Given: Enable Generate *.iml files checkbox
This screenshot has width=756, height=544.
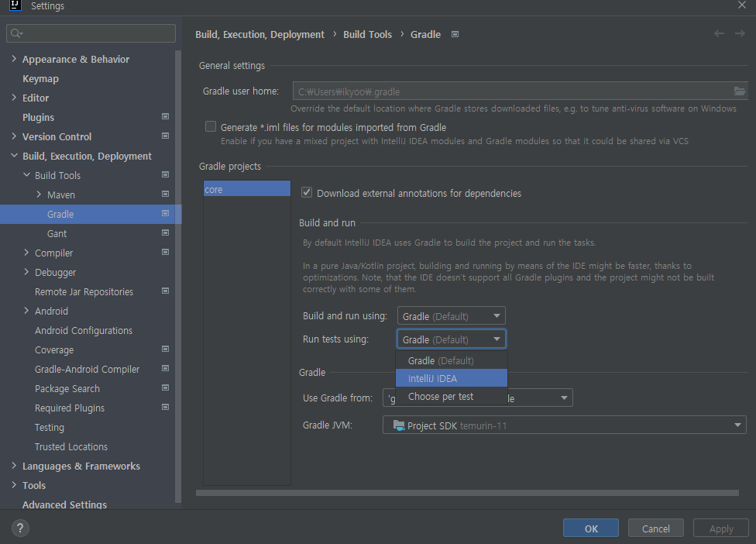Looking at the screenshot, I should coord(211,126).
